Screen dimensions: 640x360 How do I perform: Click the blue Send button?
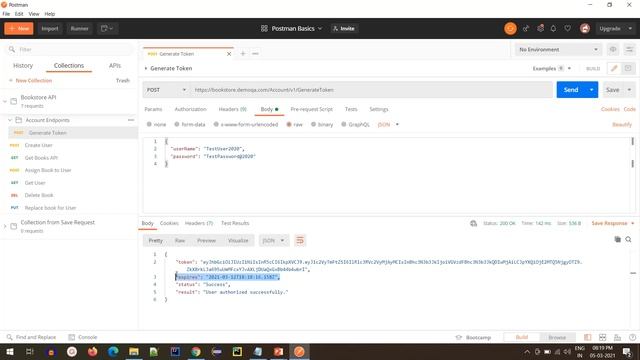click(x=571, y=90)
